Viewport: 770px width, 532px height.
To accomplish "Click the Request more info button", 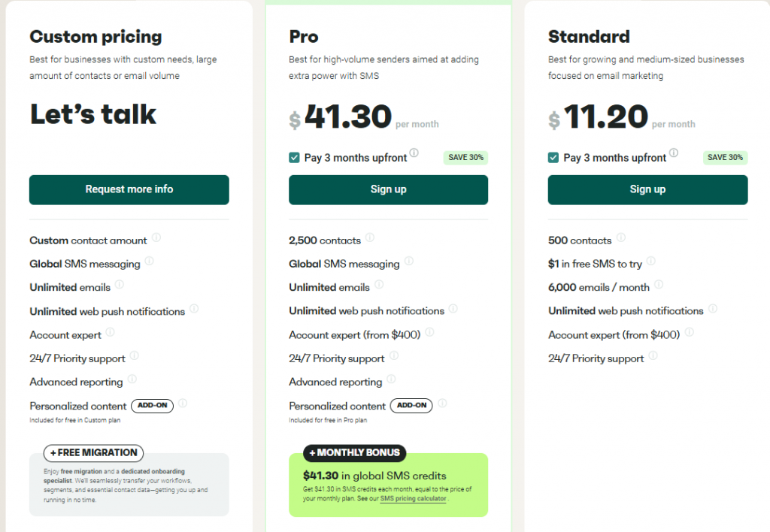I will 129,189.
